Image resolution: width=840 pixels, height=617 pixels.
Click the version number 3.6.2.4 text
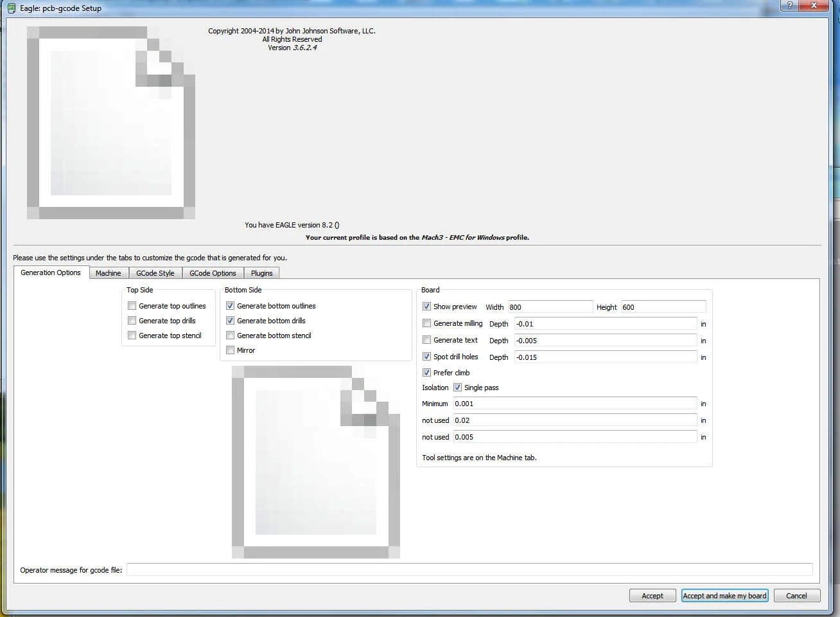pos(304,48)
